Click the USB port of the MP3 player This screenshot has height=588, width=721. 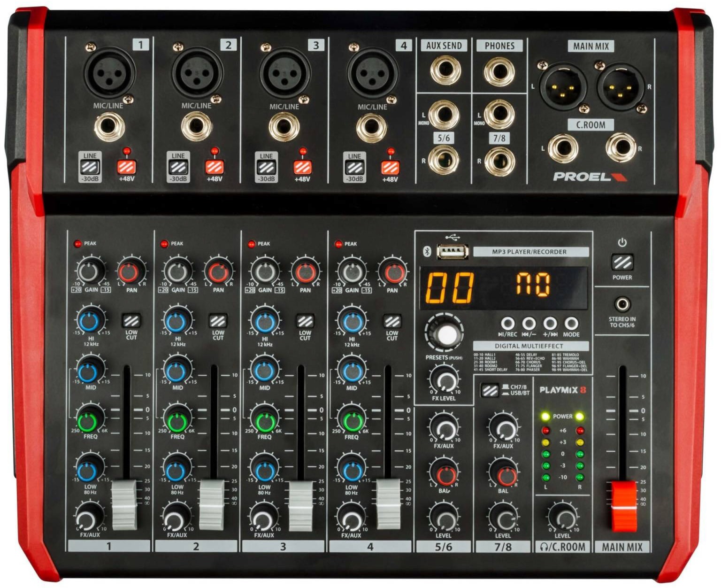point(453,252)
